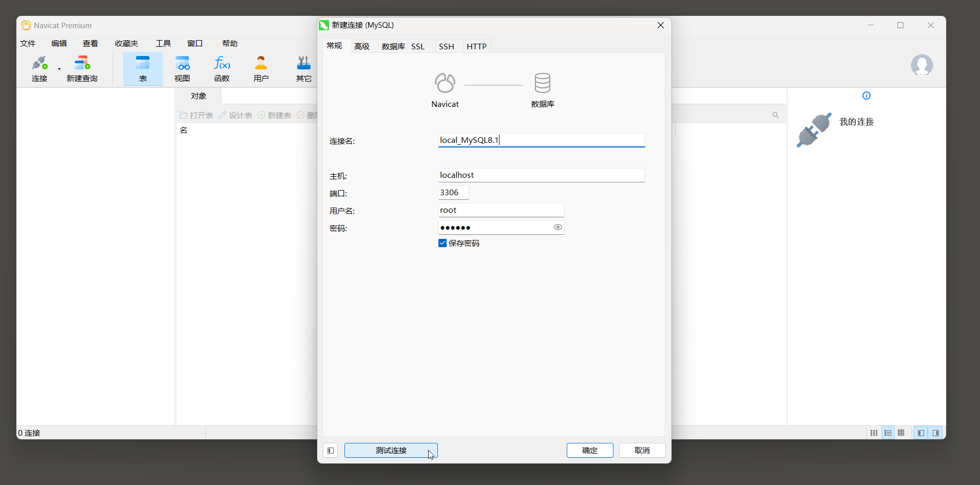
Task: Open the Window menu
Action: coord(195,44)
